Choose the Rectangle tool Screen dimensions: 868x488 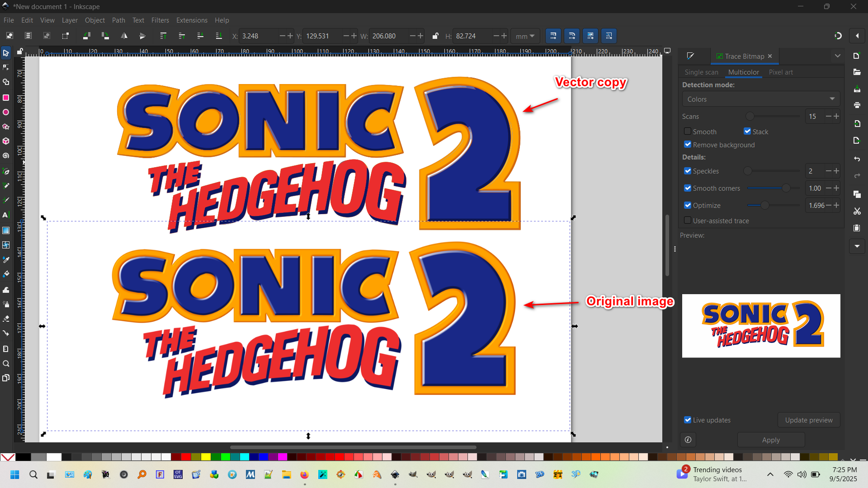[x=6, y=98]
